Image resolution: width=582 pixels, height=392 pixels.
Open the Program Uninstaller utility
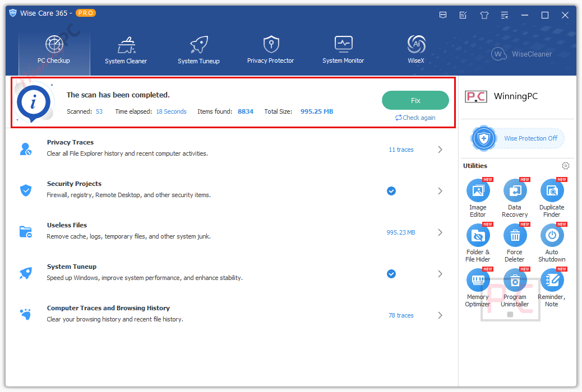[x=515, y=288]
